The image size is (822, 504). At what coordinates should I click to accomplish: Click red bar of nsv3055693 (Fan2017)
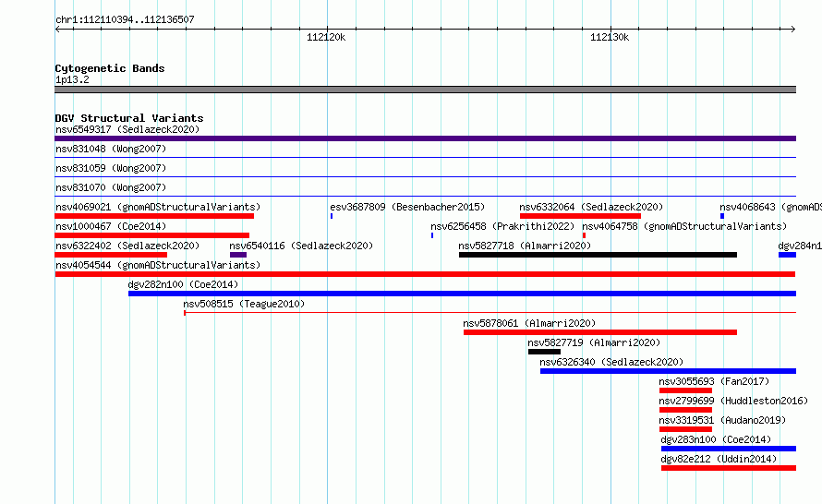(x=685, y=390)
